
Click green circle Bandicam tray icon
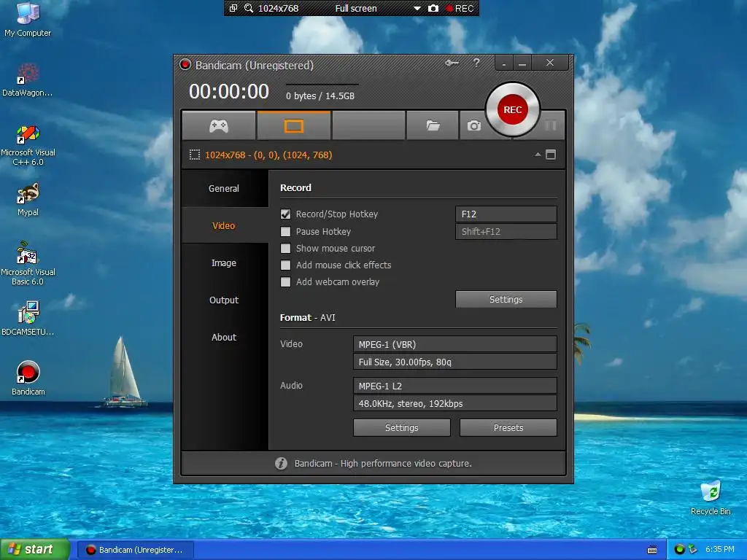coord(679,550)
